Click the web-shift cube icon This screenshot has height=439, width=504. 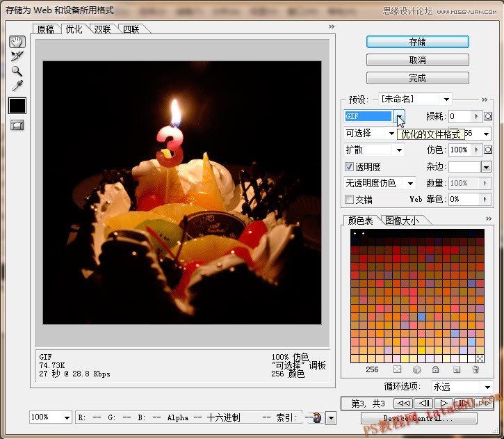coord(416,369)
